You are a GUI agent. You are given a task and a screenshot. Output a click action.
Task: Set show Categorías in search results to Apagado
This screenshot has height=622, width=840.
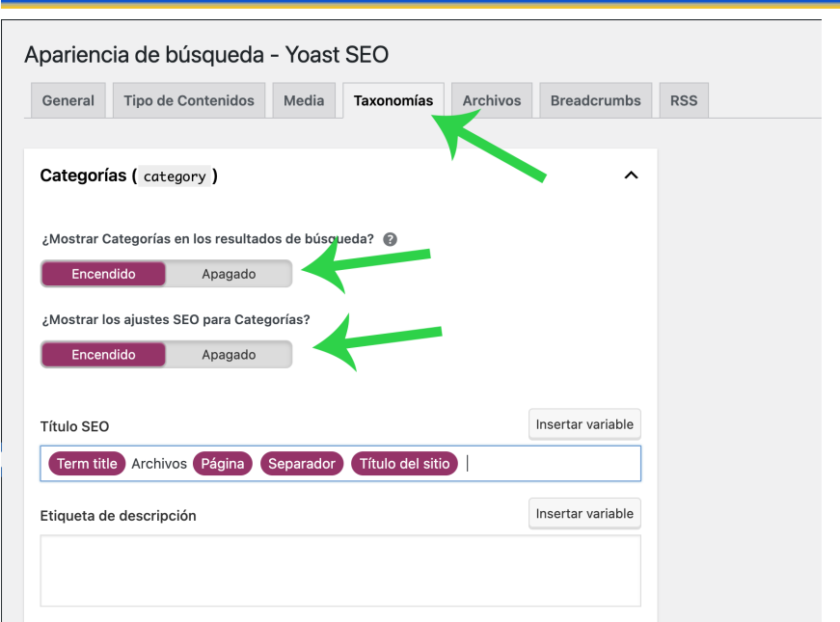[x=229, y=274]
